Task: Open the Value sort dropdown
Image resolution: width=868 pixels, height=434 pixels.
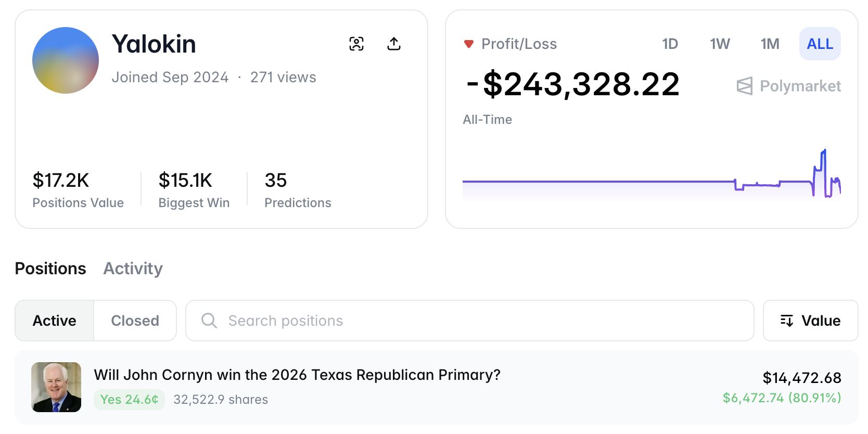Action: (810, 321)
